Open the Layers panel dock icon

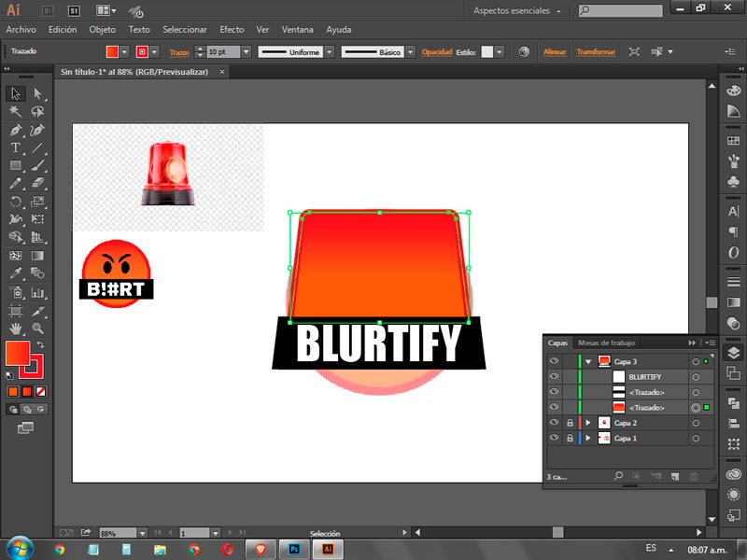734,353
